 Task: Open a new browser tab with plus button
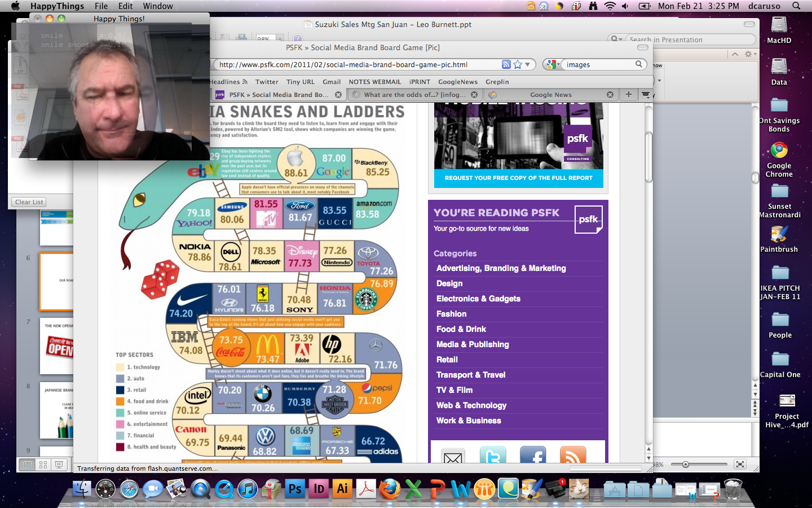[x=628, y=94]
